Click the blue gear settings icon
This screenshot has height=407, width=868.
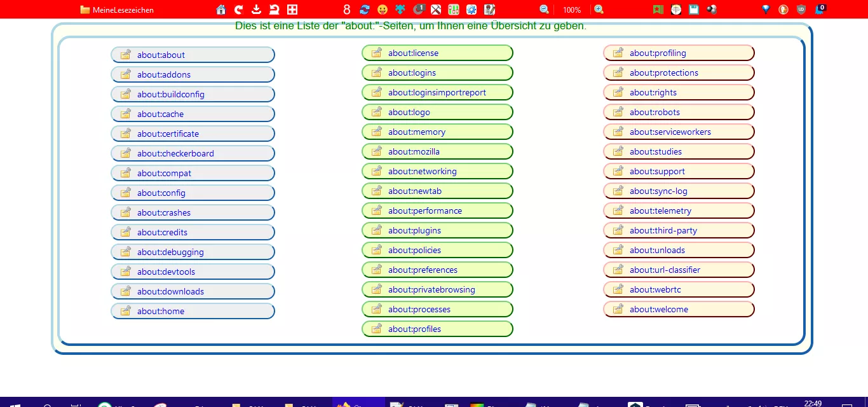pos(471,10)
